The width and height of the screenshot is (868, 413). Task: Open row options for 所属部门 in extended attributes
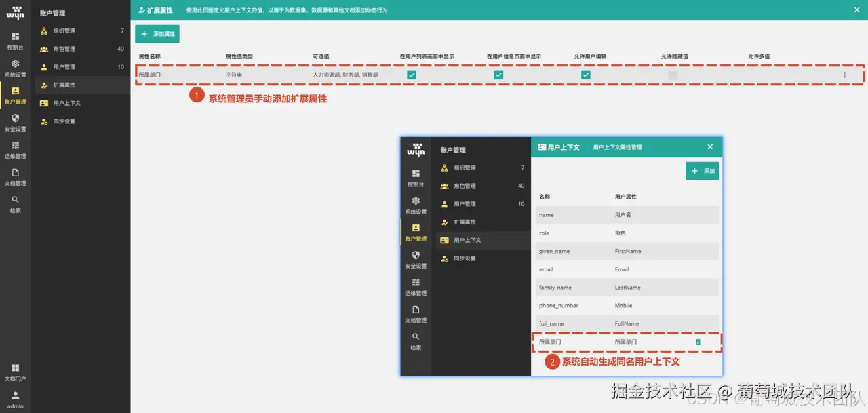coord(844,75)
